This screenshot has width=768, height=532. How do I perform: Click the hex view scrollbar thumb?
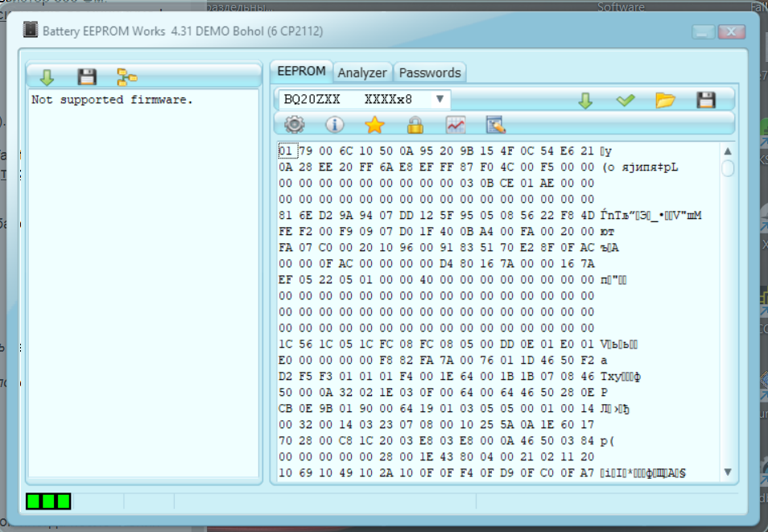coord(728,167)
